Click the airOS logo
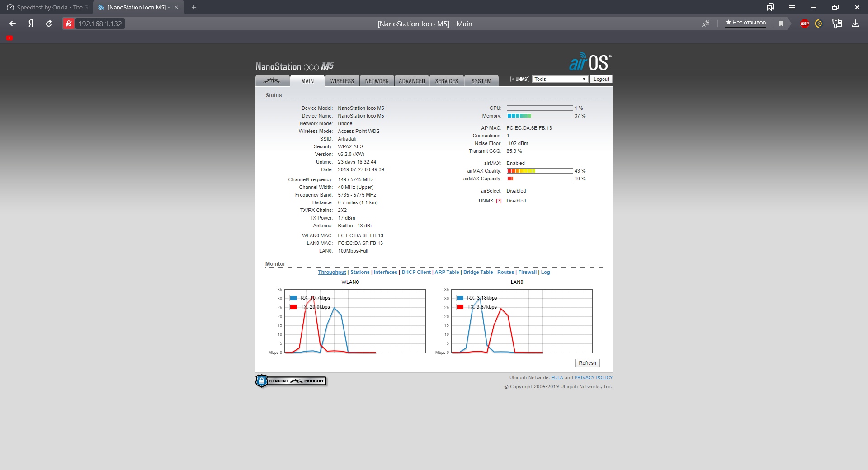This screenshot has width=868, height=470. (x=590, y=62)
